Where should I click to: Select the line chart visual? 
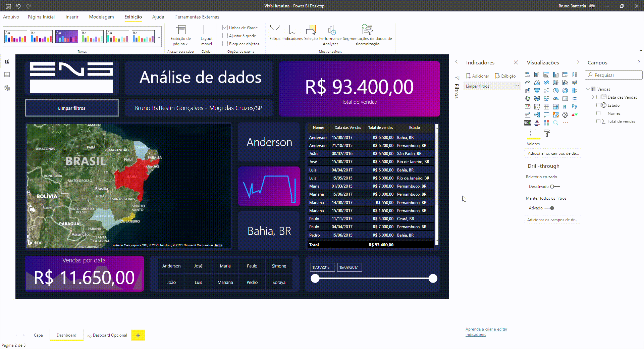point(528,83)
